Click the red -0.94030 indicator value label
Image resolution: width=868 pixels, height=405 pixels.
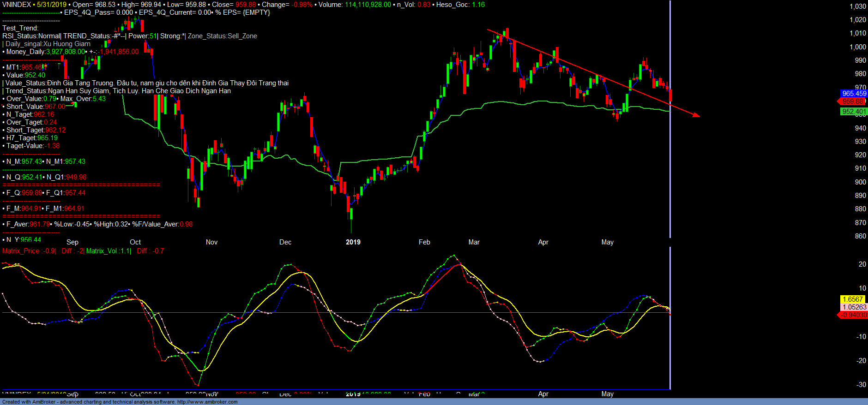[853, 315]
